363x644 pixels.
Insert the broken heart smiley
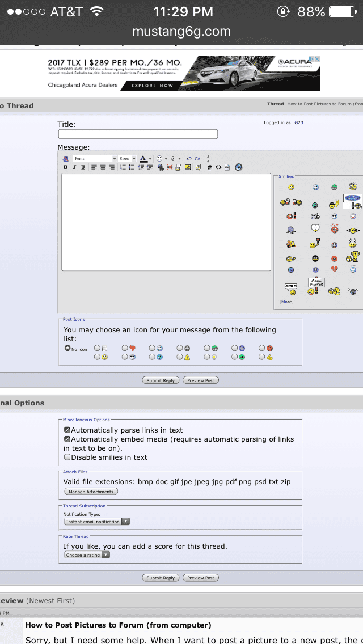click(x=334, y=269)
